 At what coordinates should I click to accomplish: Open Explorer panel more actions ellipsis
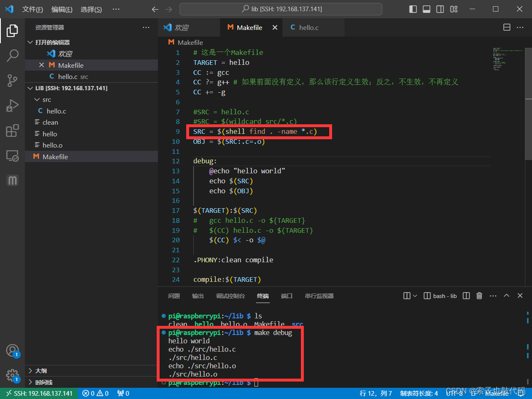tap(146, 27)
